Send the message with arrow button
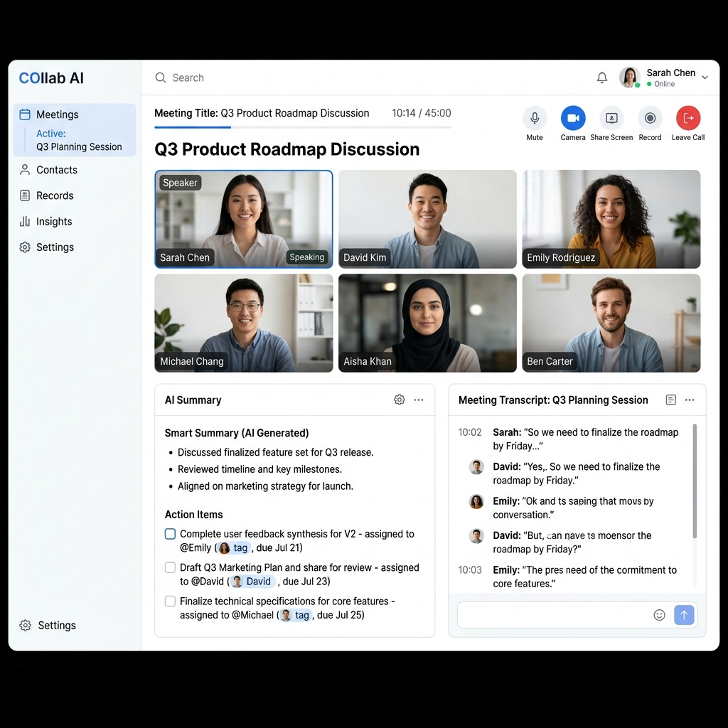The image size is (728, 728). point(684,615)
